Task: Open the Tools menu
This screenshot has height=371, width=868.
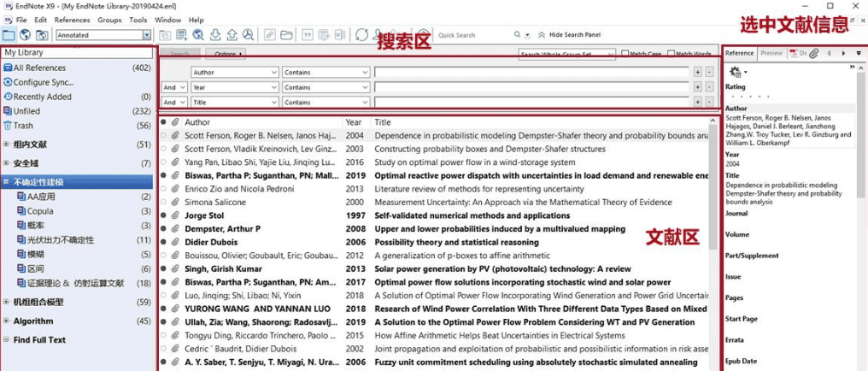Action: (138, 20)
